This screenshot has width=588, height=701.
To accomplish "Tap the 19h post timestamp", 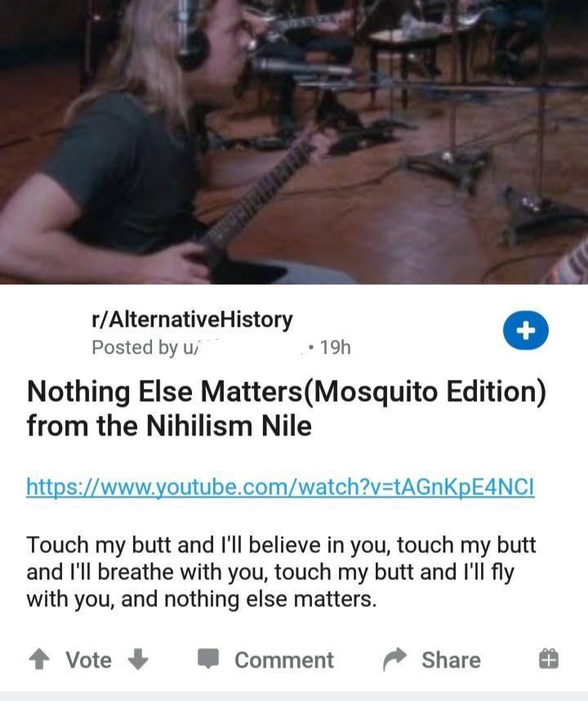I will (x=335, y=347).
